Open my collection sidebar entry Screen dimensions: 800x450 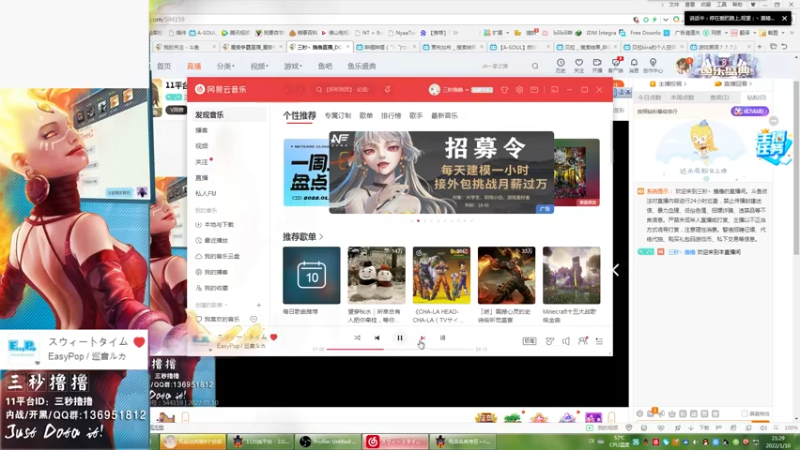tap(212, 288)
